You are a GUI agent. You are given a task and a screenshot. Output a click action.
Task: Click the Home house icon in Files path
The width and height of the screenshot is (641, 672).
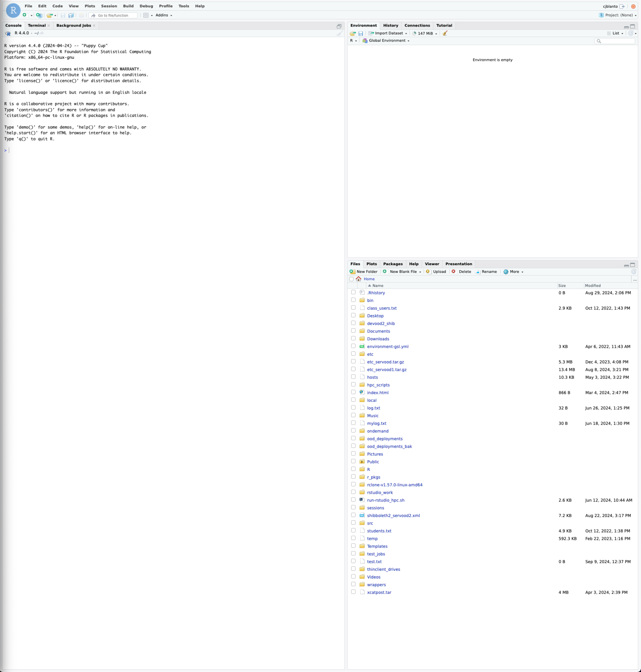click(359, 279)
